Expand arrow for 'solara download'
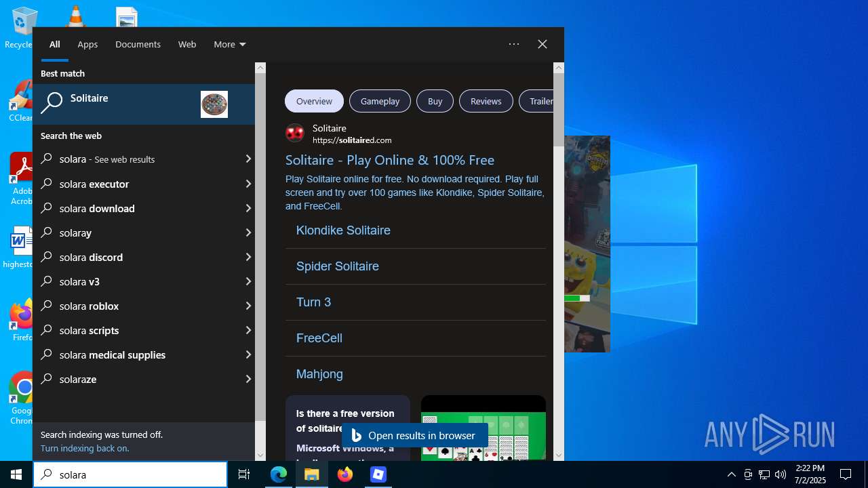868x488 pixels. coord(248,208)
